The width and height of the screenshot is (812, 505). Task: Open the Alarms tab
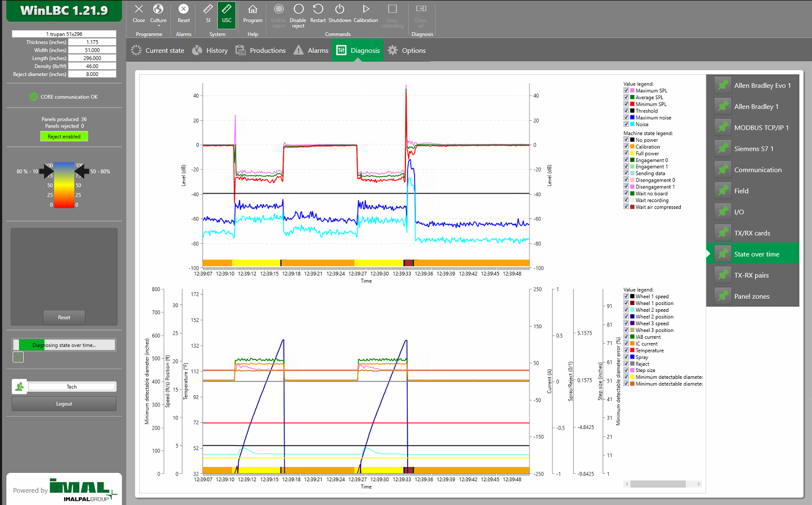pos(311,51)
